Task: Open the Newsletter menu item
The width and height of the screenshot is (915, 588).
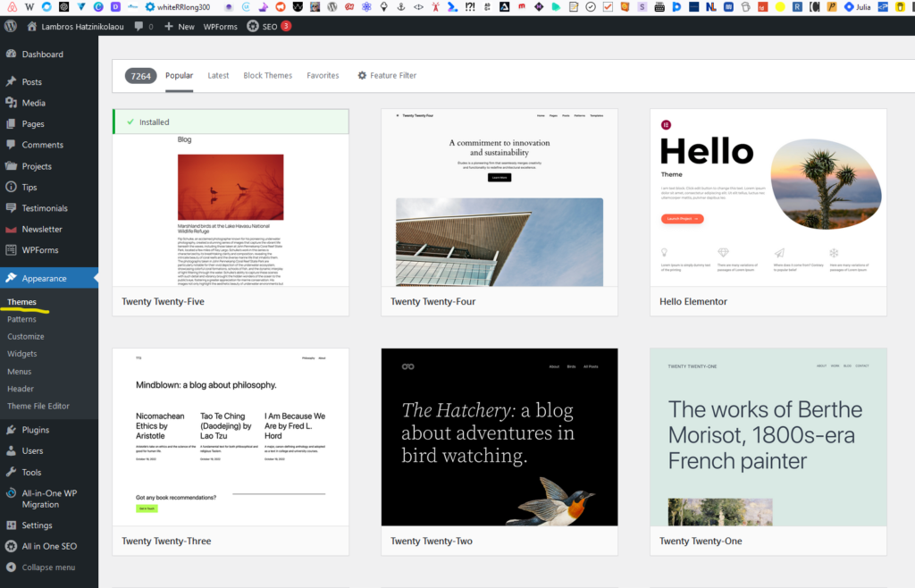Action: (x=42, y=229)
